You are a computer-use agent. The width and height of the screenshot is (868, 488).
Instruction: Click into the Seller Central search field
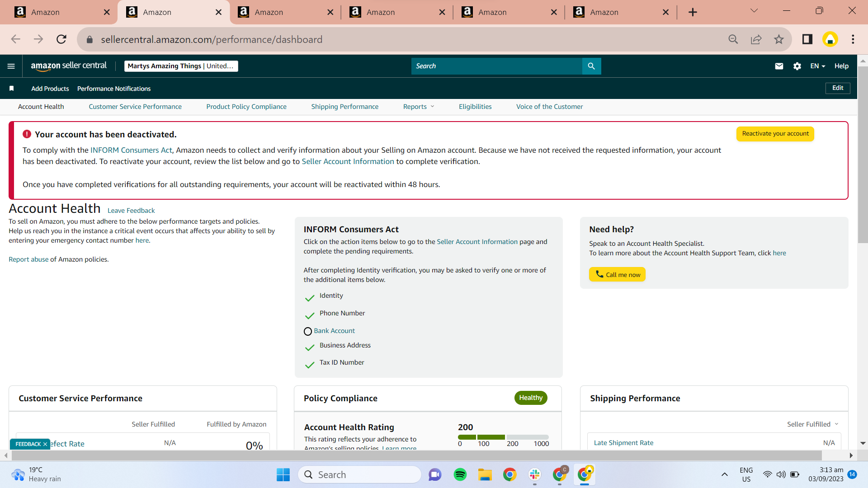coord(497,66)
